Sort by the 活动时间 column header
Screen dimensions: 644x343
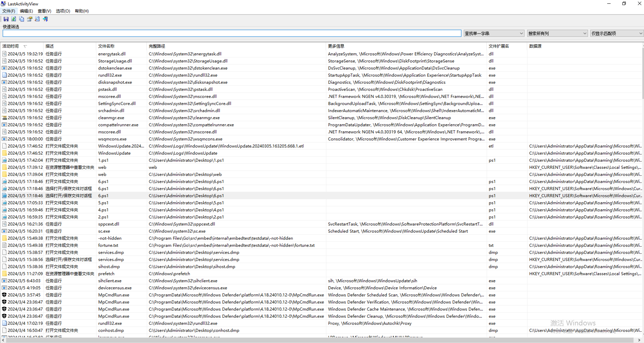(x=10, y=46)
